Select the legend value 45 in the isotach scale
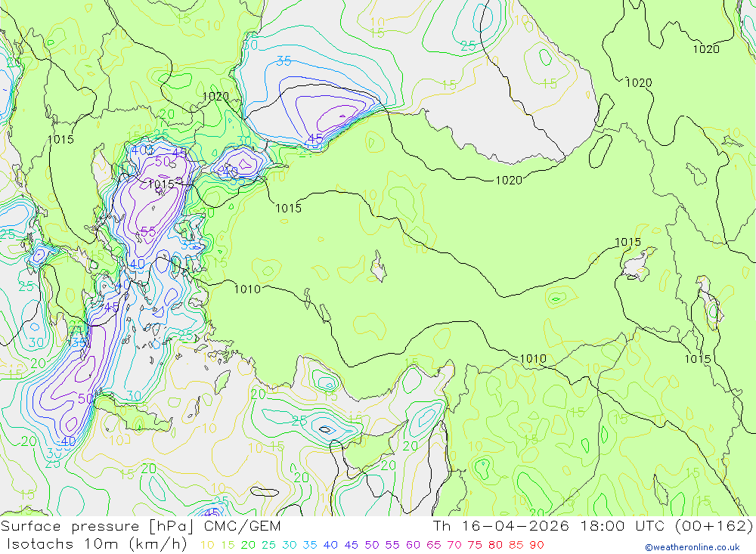756x554 pixels. tap(352, 546)
